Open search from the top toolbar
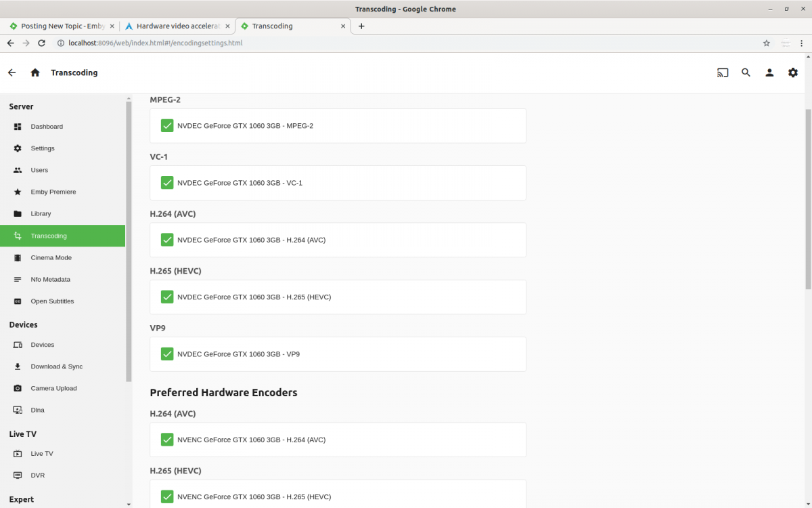The image size is (812, 508). tap(746, 72)
